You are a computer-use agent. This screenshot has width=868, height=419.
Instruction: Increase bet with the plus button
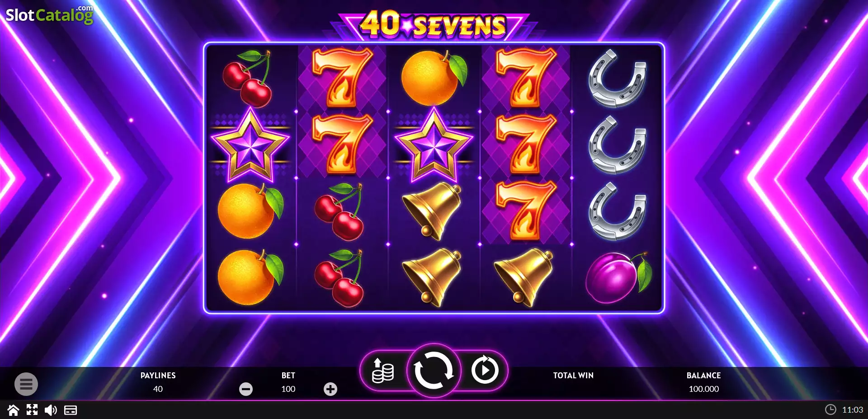[330, 389]
